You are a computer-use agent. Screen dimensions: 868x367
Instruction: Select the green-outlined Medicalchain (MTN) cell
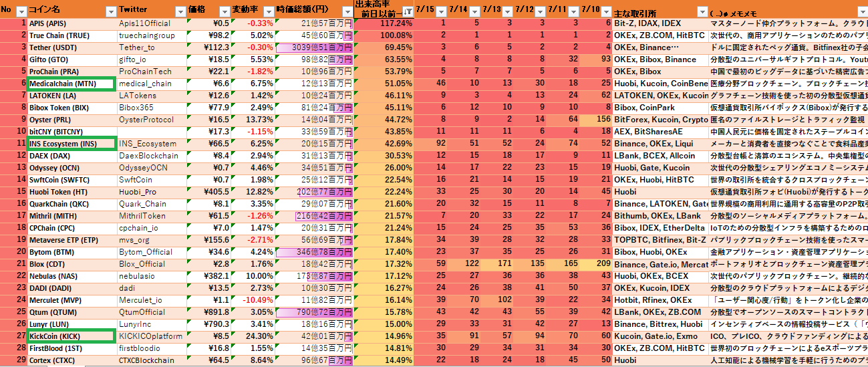click(71, 84)
